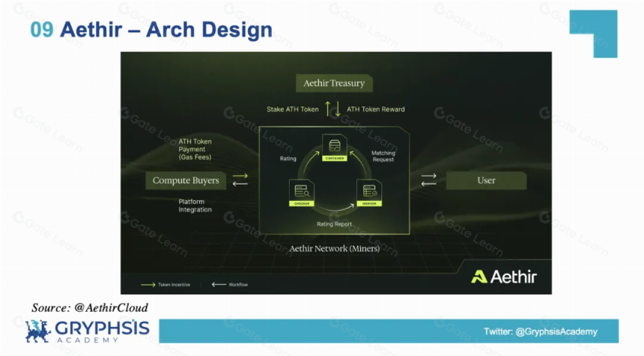This screenshot has height=356, width=644.
Task: Click the Indexer icon in the diagram
Action: coord(369,193)
